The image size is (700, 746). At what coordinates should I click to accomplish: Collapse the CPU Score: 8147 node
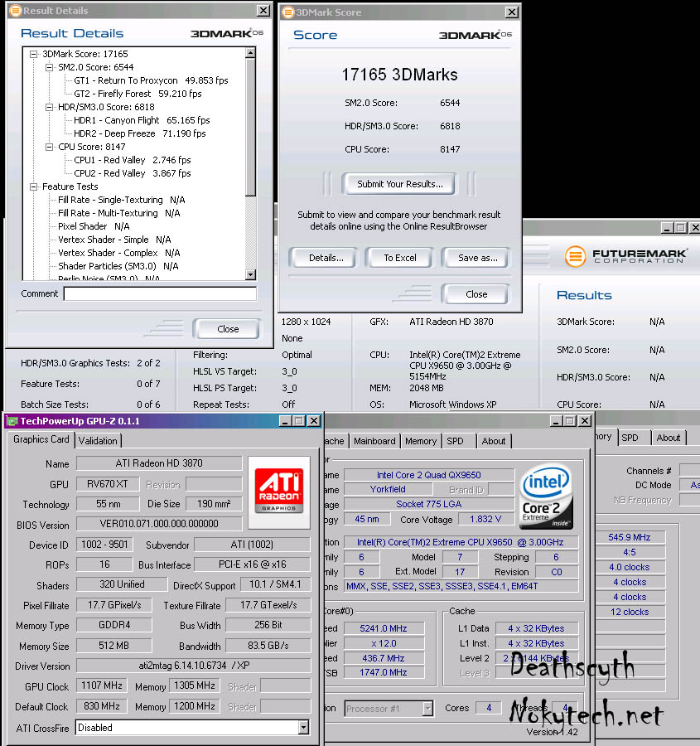(x=49, y=148)
